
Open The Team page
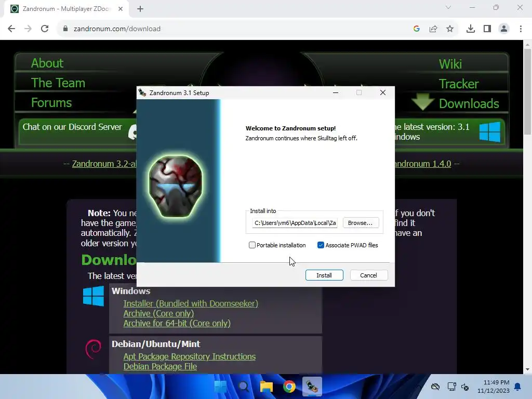(x=58, y=83)
